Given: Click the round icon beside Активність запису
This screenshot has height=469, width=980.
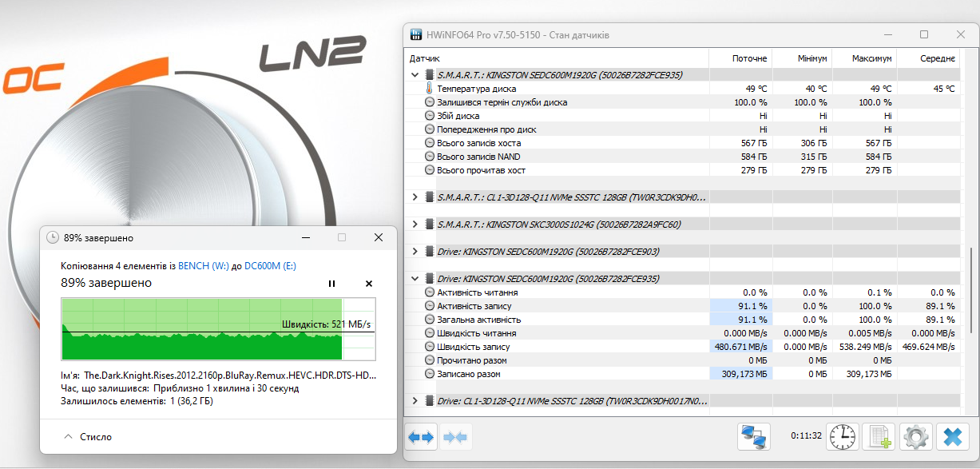Looking at the screenshot, I should [x=430, y=306].
